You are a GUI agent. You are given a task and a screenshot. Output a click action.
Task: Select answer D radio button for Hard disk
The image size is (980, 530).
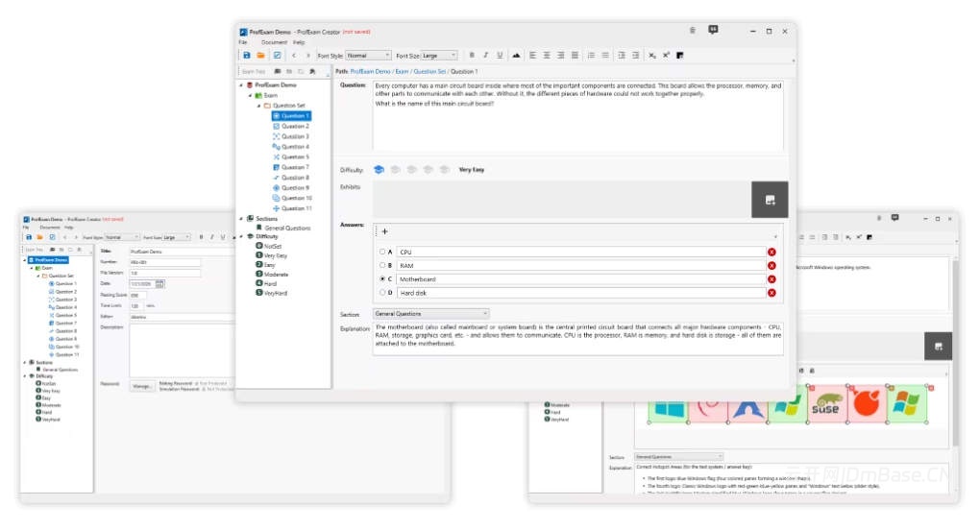[382, 292]
